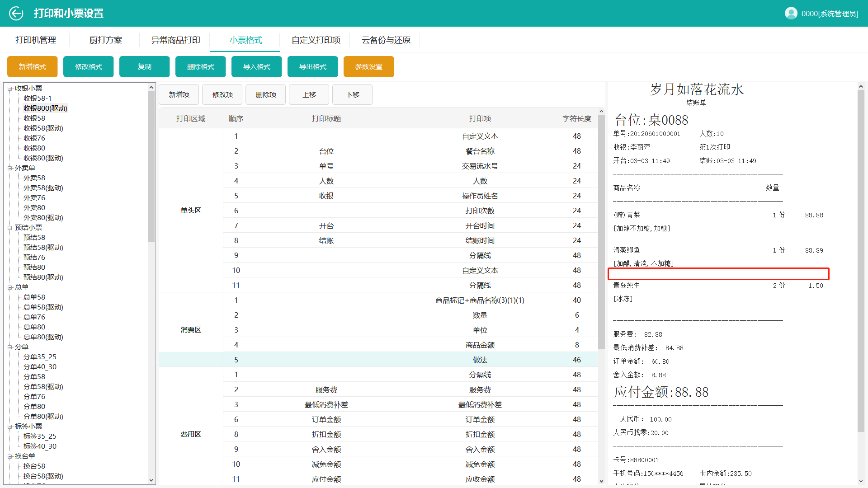Open 云备份与还原 tab
The width and height of the screenshot is (868, 488).
[386, 40]
